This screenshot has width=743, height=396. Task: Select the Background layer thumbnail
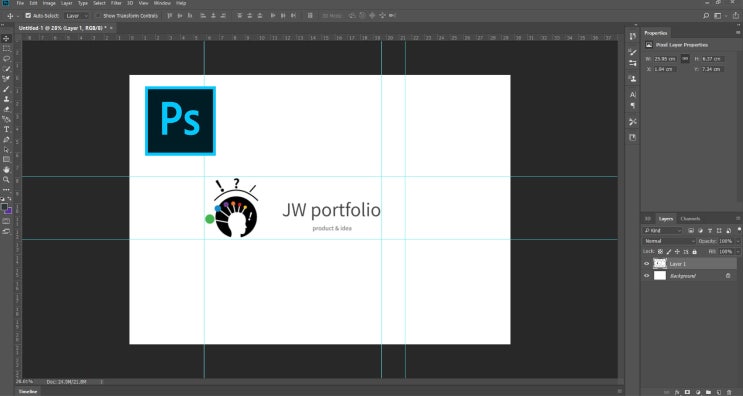coord(660,276)
